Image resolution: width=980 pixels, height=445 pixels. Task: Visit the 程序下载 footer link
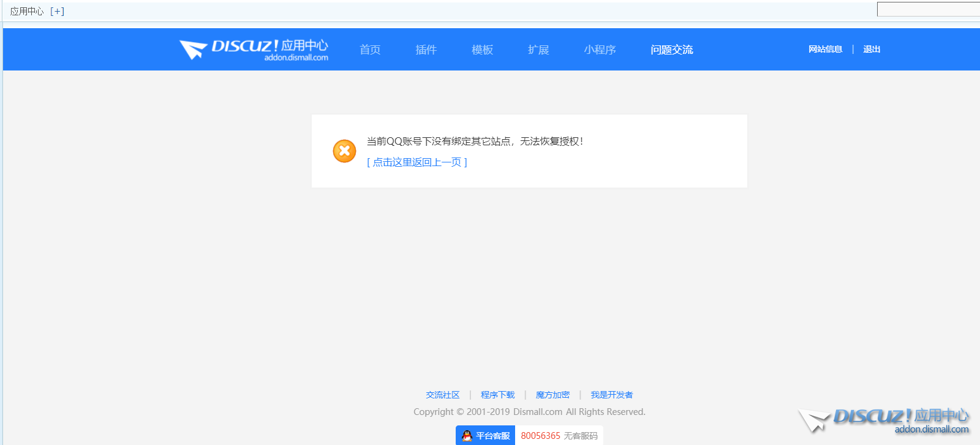[497, 395]
